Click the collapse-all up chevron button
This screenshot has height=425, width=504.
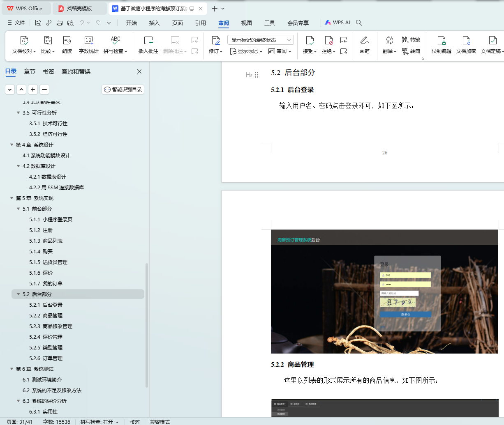(21, 89)
